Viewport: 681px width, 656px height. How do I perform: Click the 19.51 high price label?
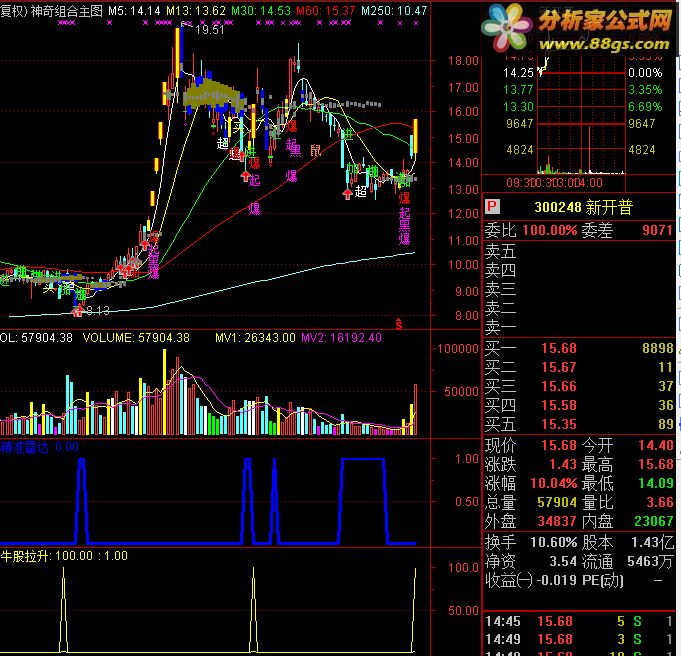pyautogui.click(x=210, y=30)
